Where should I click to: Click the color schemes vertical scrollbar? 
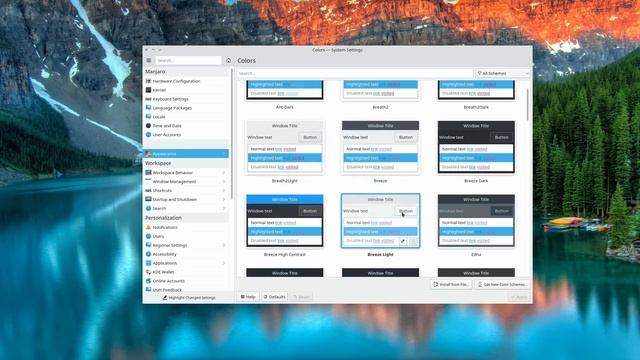(527, 104)
